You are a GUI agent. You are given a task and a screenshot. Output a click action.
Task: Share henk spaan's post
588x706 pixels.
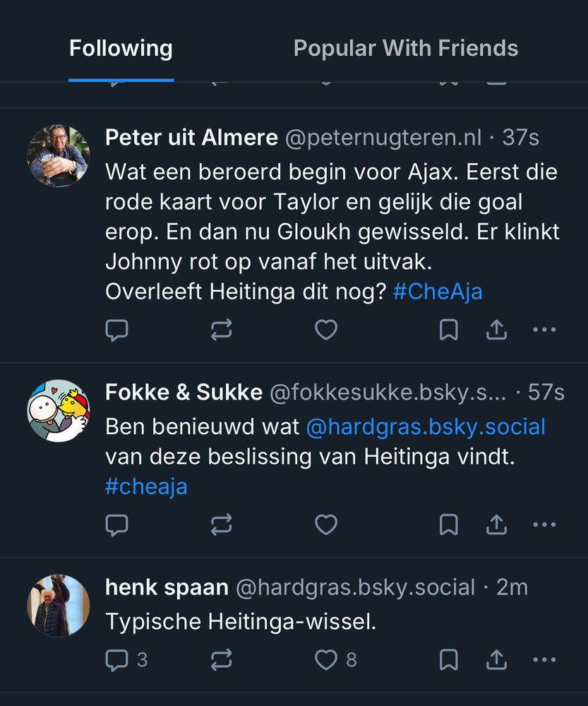496,660
